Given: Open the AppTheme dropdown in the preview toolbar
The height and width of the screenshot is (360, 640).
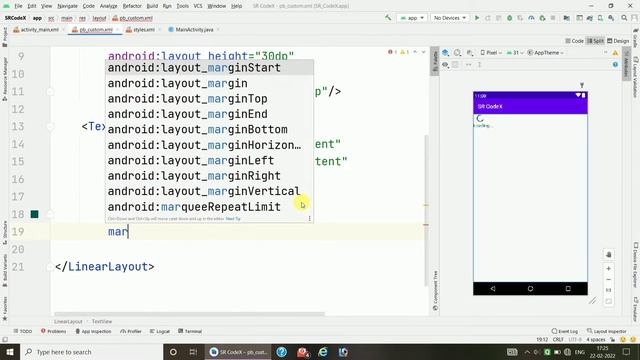Looking at the screenshot, I should 546,53.
